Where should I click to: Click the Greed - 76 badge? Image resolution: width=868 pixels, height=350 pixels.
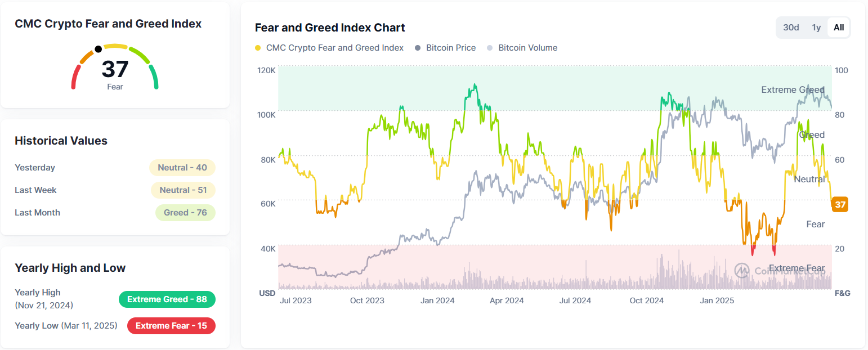pyautogui.click(x=185, y=213)
